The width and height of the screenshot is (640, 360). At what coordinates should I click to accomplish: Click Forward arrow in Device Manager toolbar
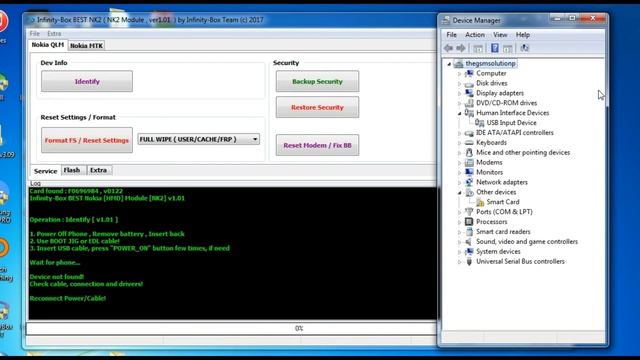(x=461, y=48)
